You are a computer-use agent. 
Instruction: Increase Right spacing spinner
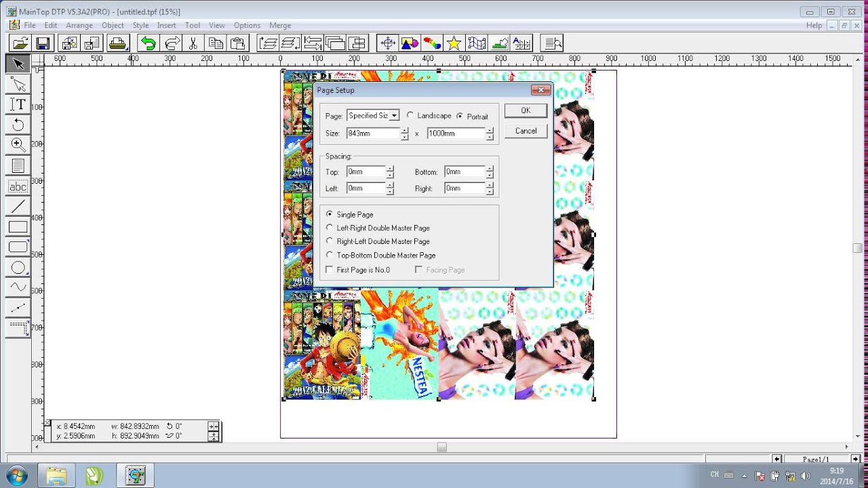tap(490, 185)
